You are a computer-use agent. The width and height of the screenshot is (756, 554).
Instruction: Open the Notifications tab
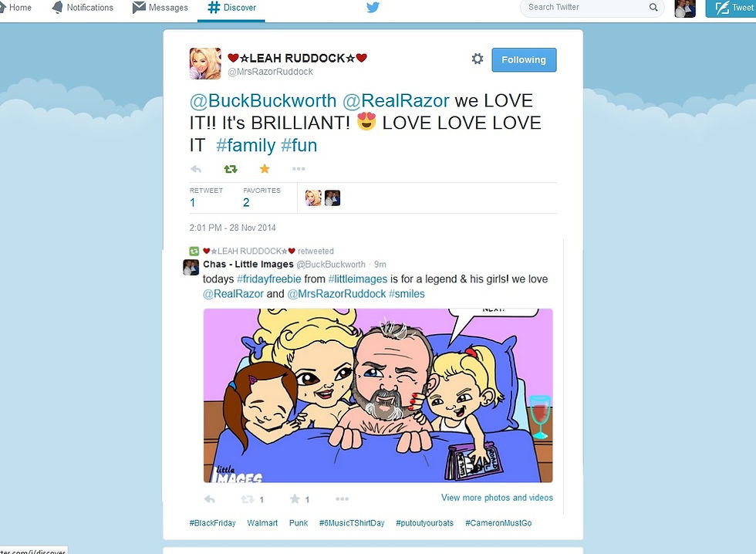83,7
